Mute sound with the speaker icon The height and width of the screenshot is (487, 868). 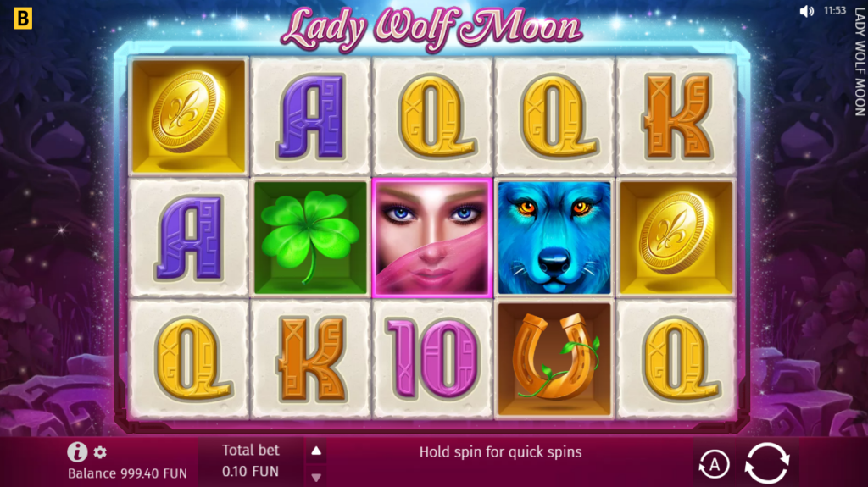(807, 11)
